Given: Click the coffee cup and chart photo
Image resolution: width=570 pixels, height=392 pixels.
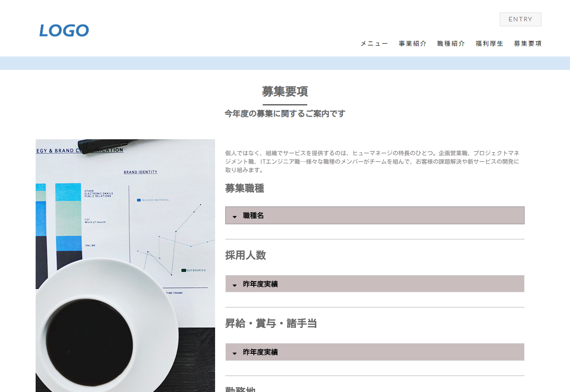Looking at the screenshot, I should tap(125, 266).
